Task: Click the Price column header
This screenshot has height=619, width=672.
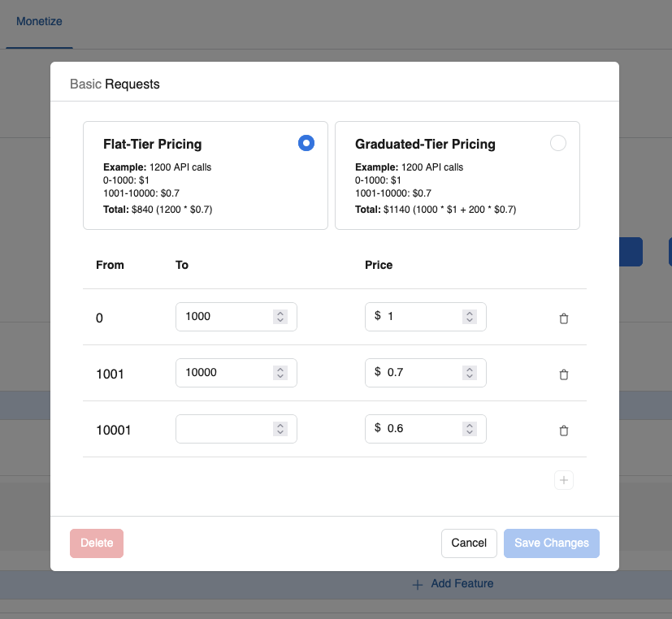Action: point(379,265)
